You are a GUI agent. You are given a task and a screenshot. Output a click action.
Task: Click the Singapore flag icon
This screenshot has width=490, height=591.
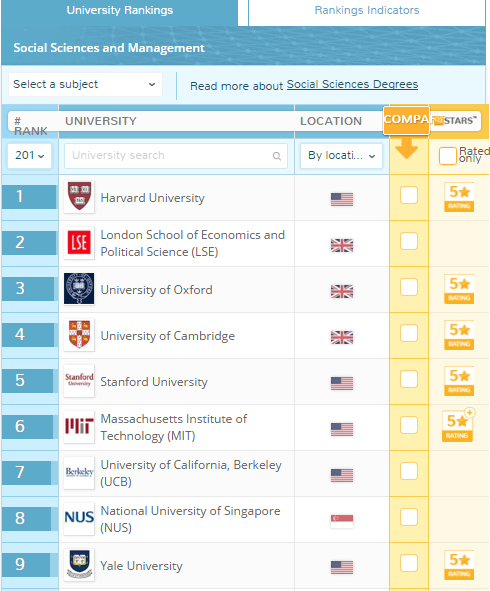click(x=342, y=521)
